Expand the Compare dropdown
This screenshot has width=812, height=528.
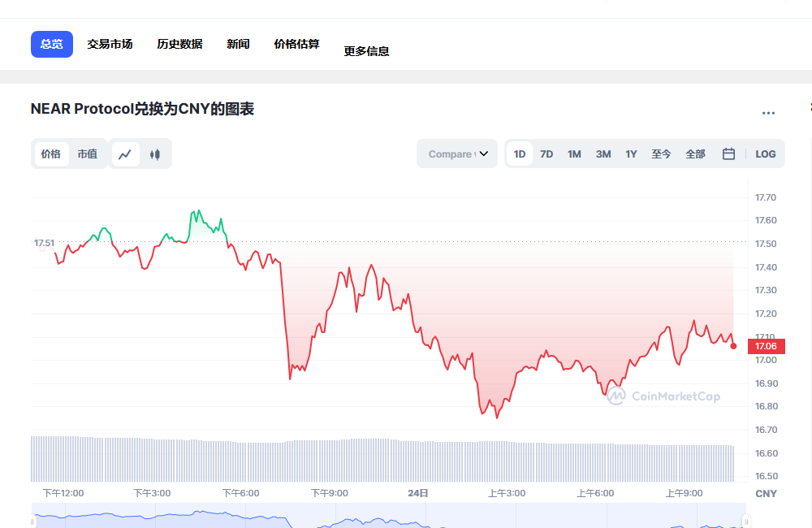(457, 154)
